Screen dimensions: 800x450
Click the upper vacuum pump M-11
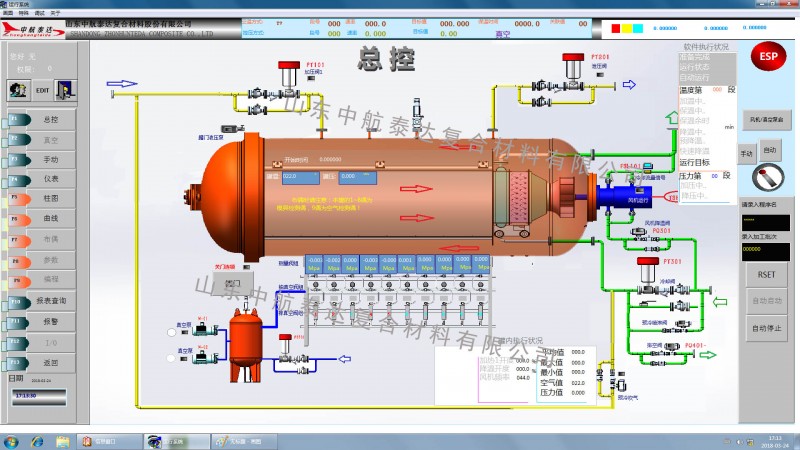pyautogui.click(x=204, y=329)
